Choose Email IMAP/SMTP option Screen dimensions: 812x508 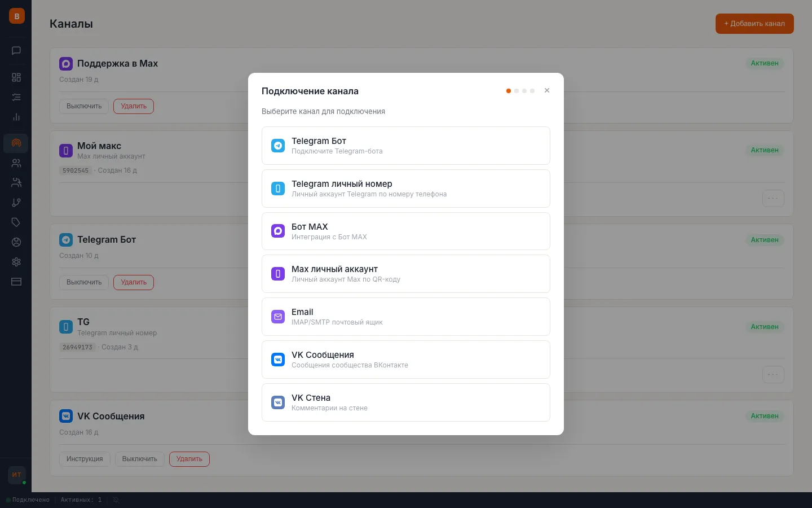click(x=406, y=317)
